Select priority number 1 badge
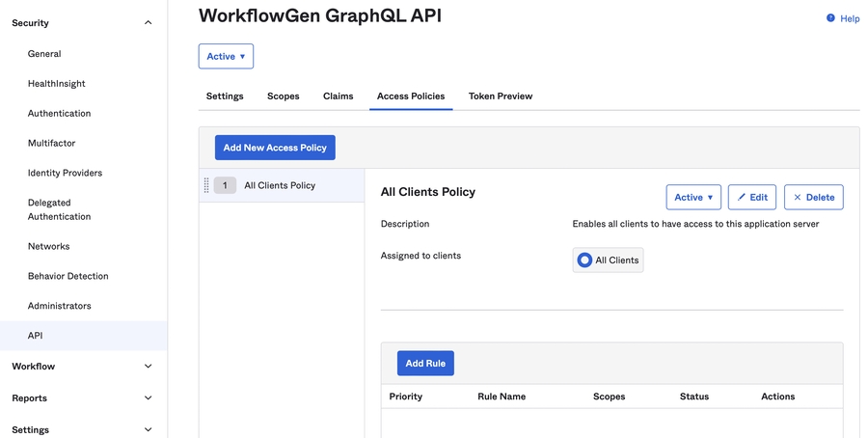This screenshot has height=438, width=868. pos(225,185)
